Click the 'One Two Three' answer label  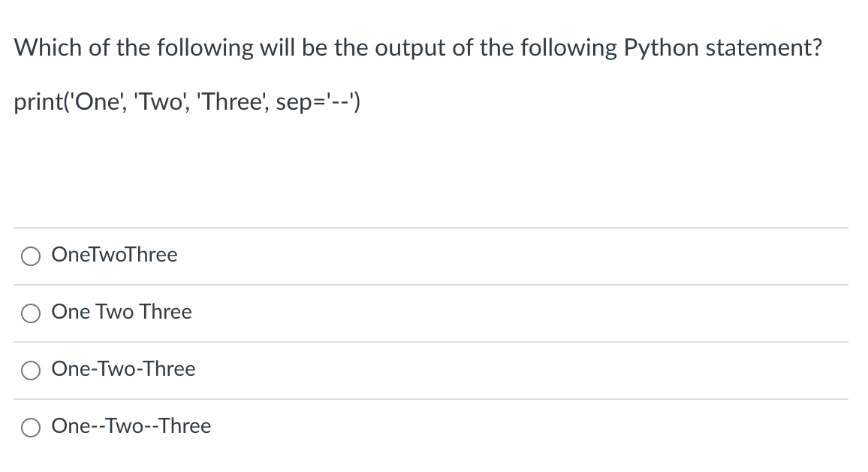pyautogui.click(x=122, y=312)
